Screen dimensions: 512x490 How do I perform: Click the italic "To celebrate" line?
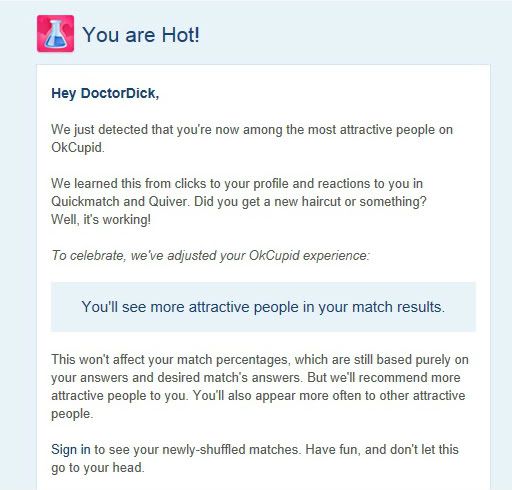[210, 256]
